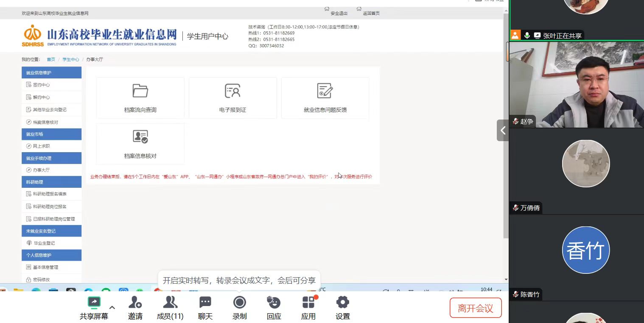Click hotline number 0531-81182669
Viewport: 644px width, 323px height.
pyautogui.click(x=279, y=33)
